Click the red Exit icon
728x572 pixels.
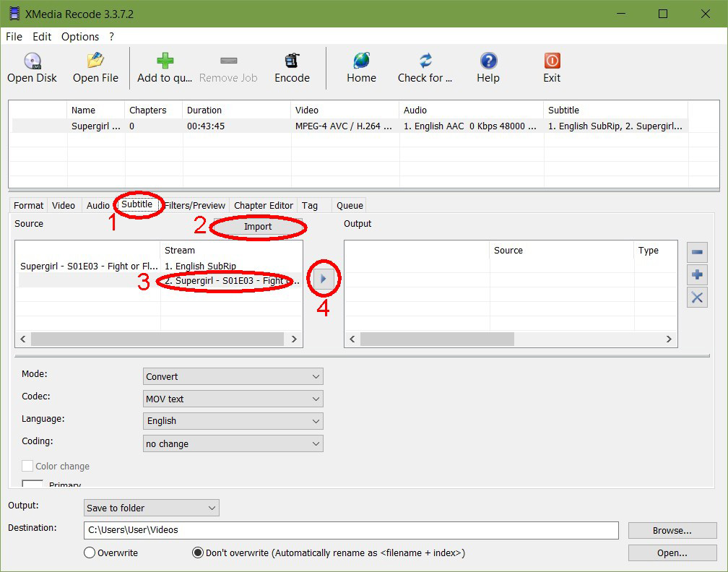[552, 61]
